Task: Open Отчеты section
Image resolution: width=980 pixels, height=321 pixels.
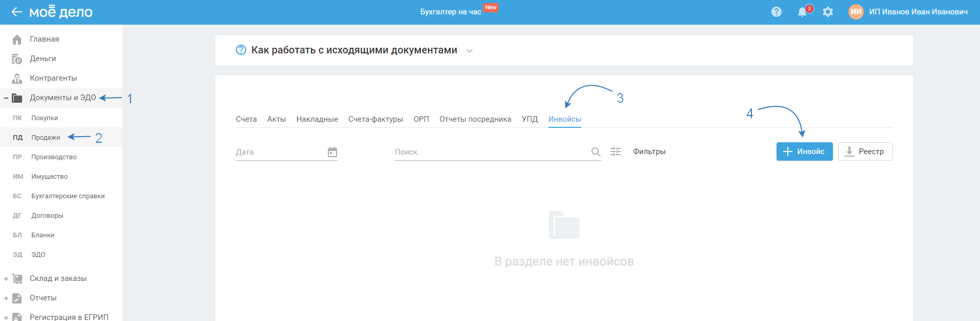Action: coord(43,298)
